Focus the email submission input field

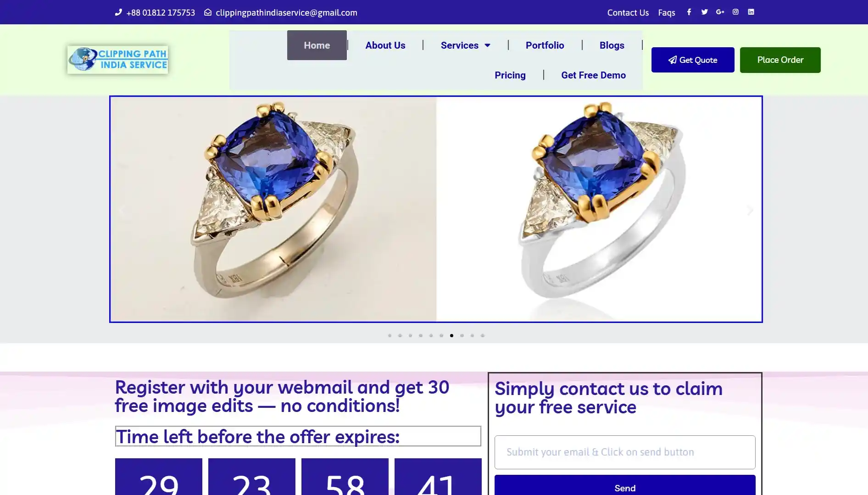(x=625, y=452)
